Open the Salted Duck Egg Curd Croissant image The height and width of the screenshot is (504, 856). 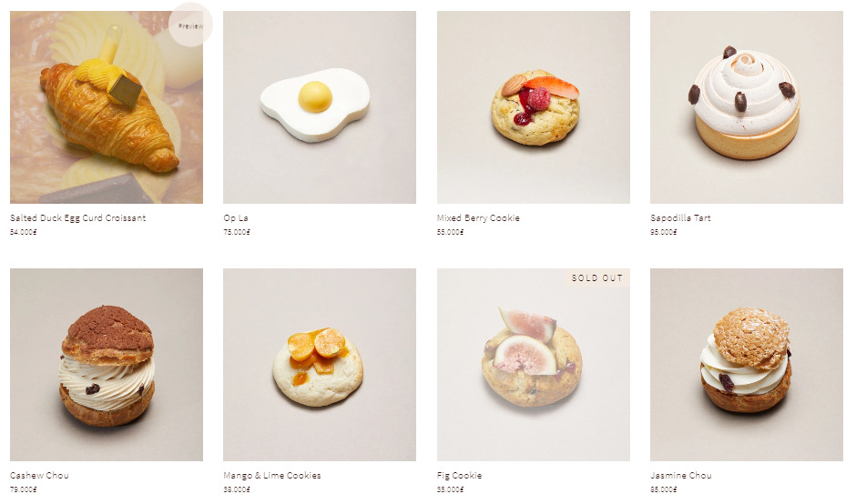coord(107,107)
